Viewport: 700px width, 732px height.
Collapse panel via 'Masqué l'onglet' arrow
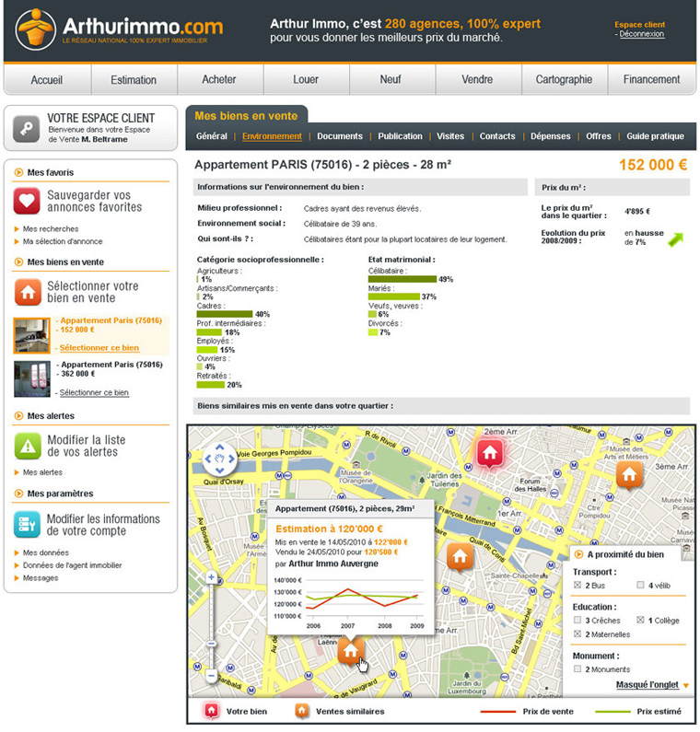click(x=686, y=685)
